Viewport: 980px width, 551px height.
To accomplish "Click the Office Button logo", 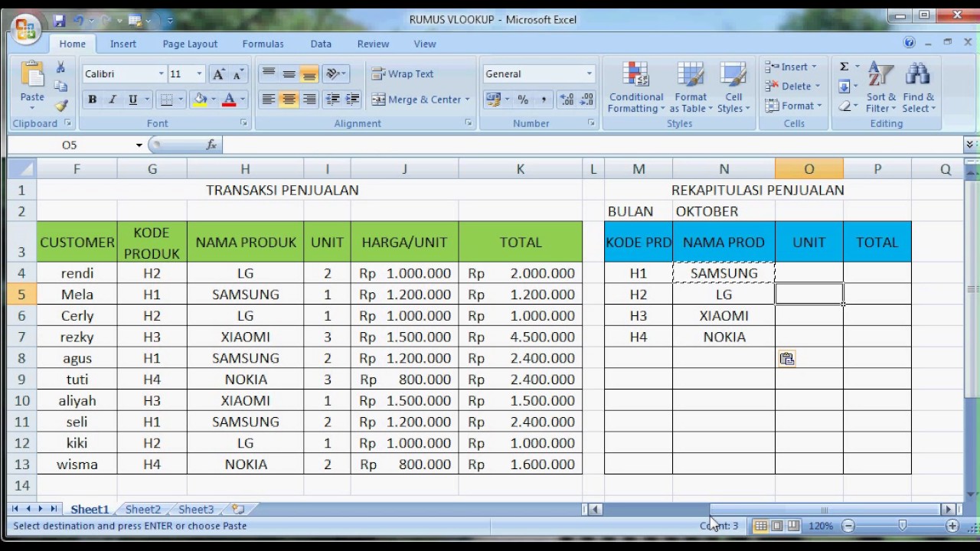I will point(24,29).
